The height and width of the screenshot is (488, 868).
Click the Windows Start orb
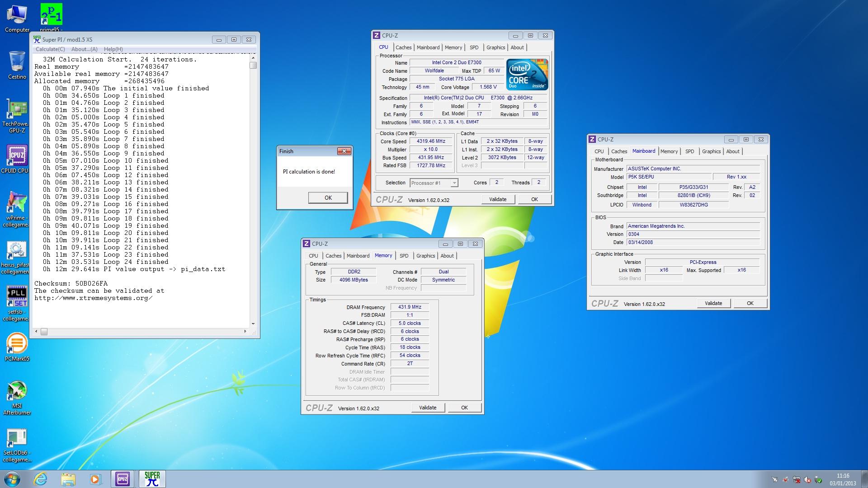[12, 479]
